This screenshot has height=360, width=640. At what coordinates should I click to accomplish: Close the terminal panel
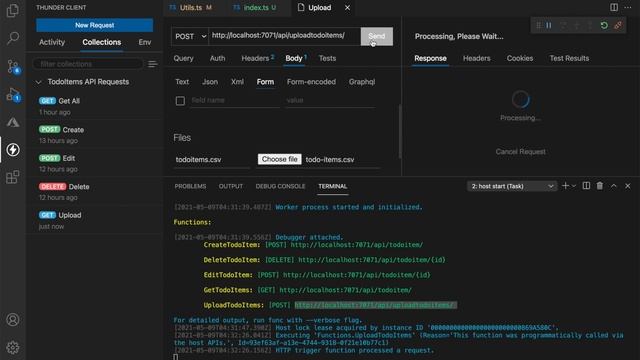(x=628, y=186)
